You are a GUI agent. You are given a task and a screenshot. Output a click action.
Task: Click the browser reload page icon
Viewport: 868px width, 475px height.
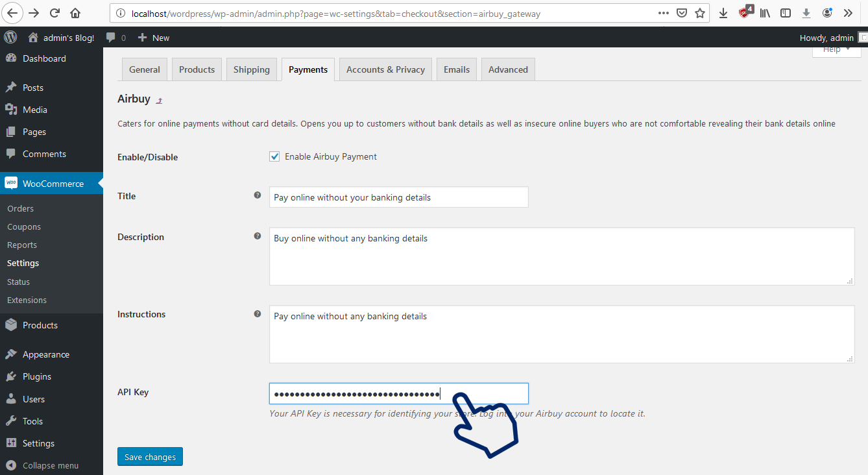pos(55,13)
